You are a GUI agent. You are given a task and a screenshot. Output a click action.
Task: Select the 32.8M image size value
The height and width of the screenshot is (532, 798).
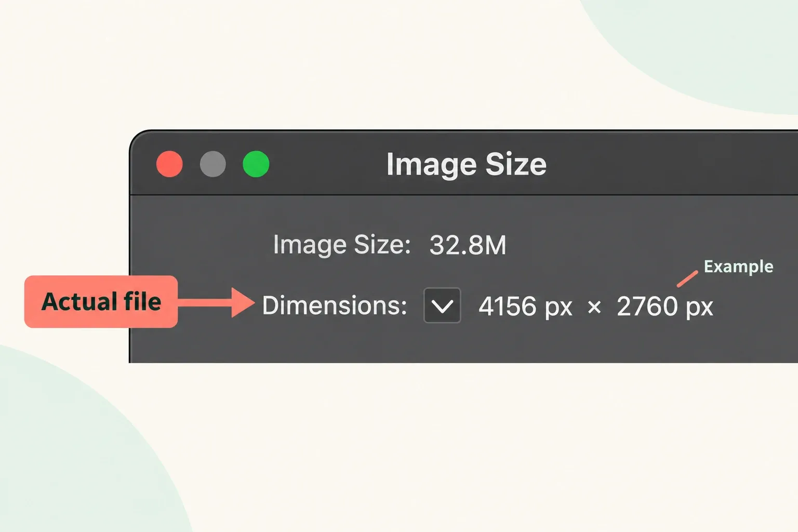point(468,245)
